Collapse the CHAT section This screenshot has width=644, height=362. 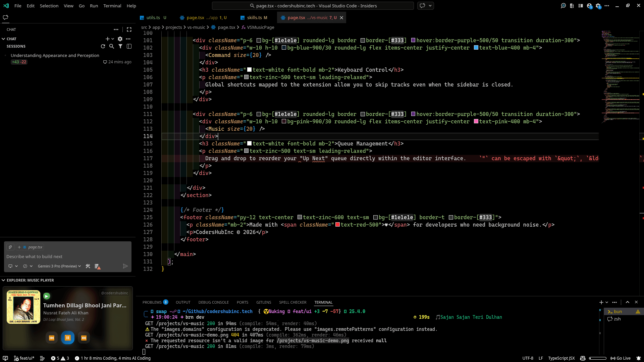pos(4,39)
